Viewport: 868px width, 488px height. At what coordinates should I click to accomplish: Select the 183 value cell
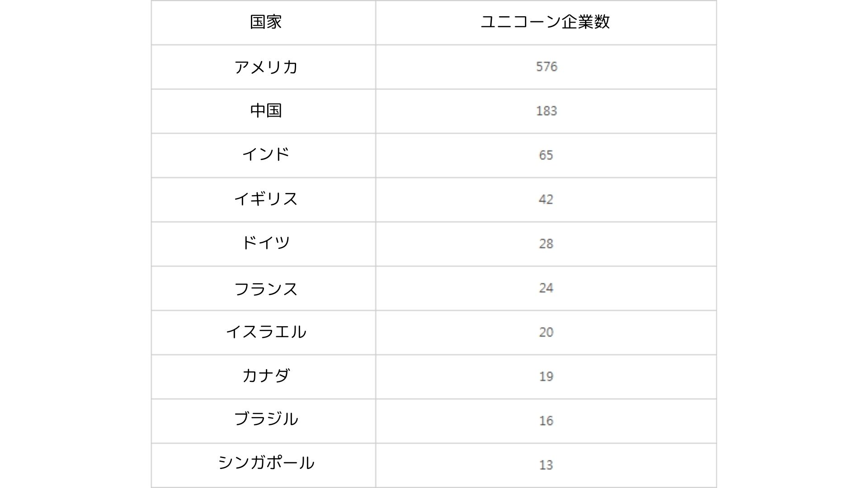pyautogui.click(x=546, y=111)
